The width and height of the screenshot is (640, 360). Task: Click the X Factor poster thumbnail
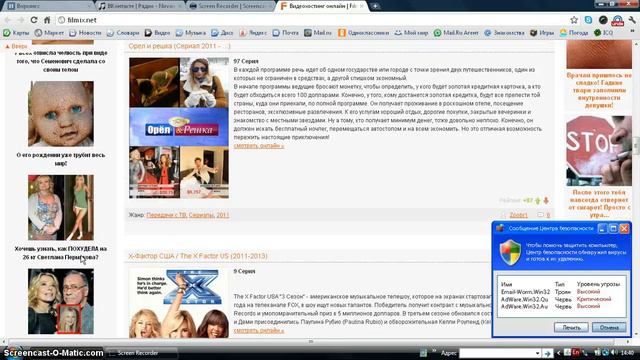[x=179, y=303]
